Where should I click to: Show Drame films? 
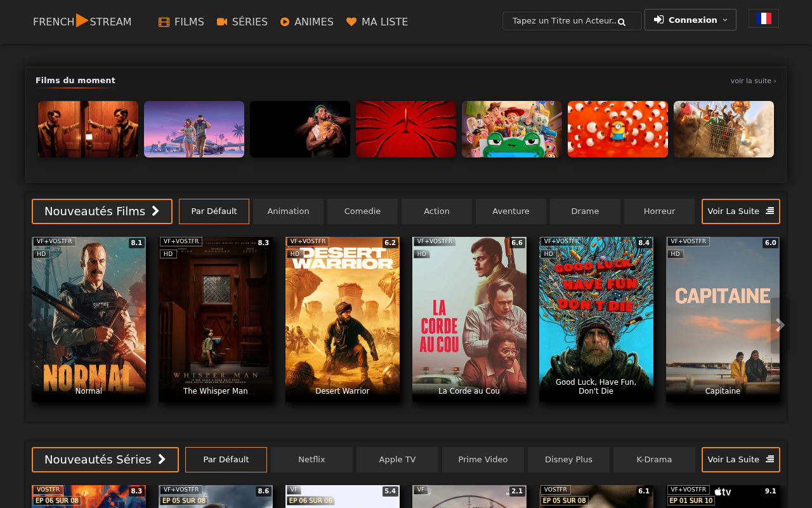pyautogui.click(x=585, y=211)
